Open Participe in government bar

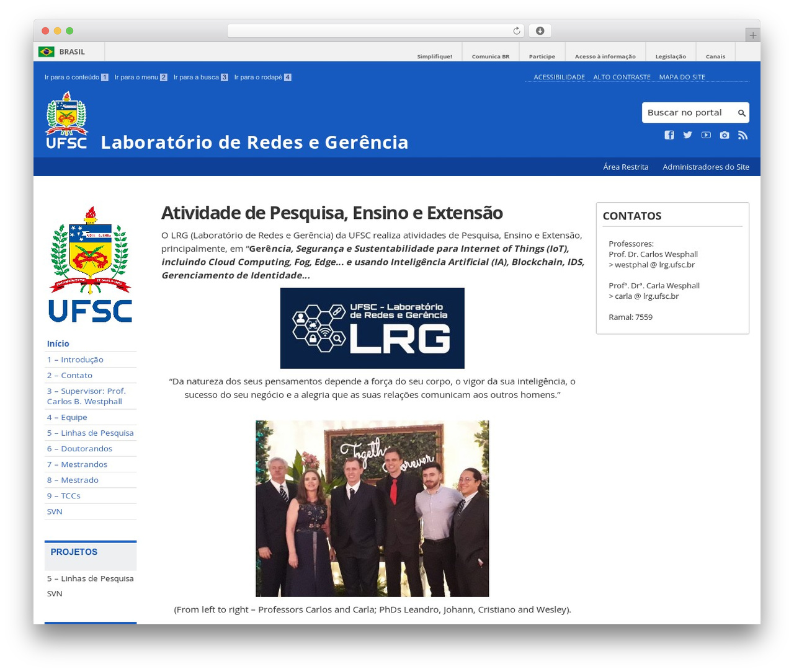point(542,56)
